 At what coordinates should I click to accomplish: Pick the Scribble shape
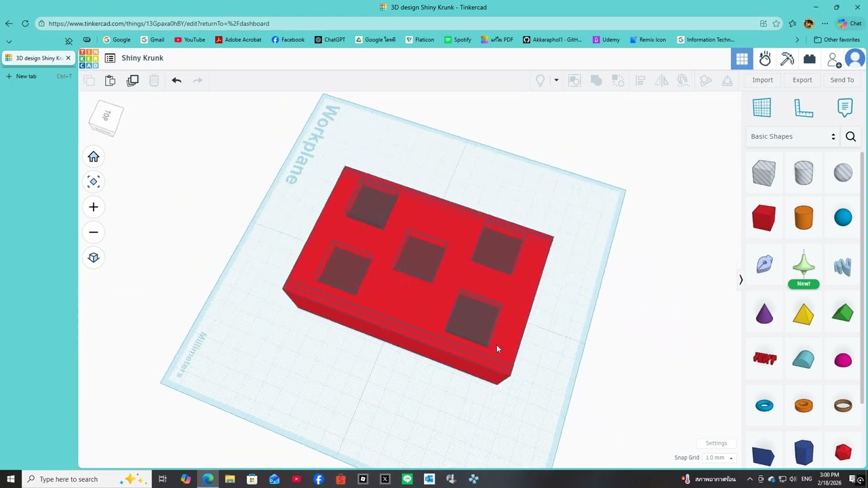point(764,264)
